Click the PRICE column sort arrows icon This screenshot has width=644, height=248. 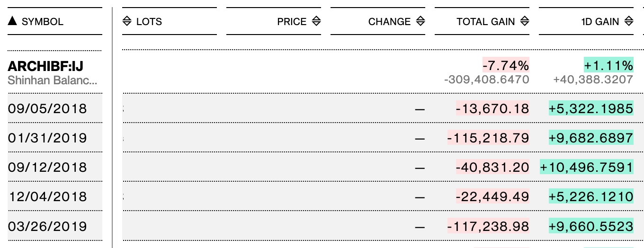[316, 21]
